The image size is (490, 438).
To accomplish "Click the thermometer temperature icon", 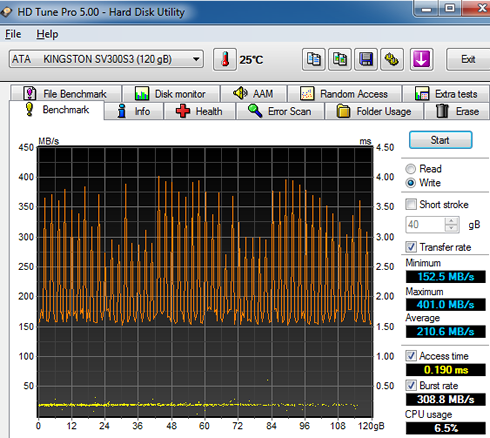I will 225,60.
